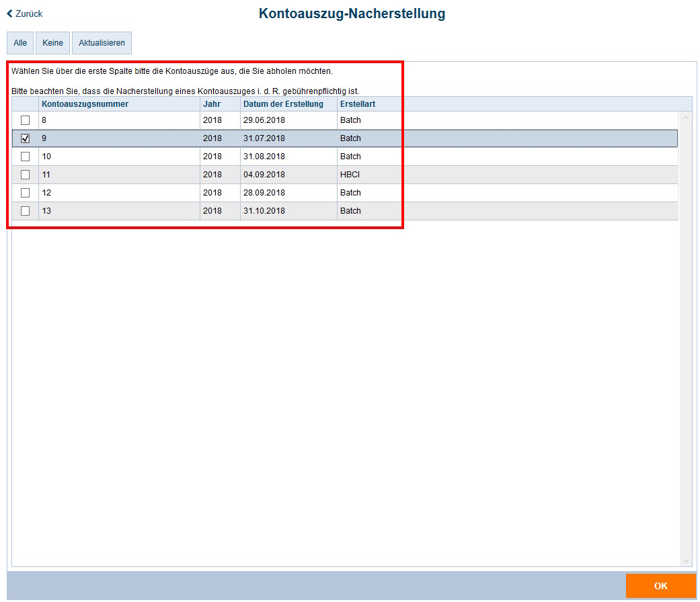Deselect the checkbox for Kontoauszug 9

coord(24,138)
